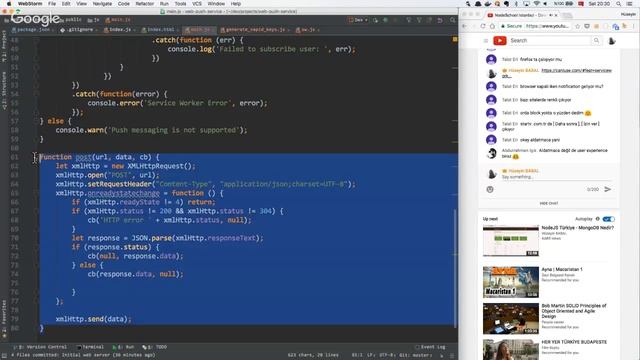Click the Pocket extension icon in Chrome

pyautogui.click(x=587, y=26)
